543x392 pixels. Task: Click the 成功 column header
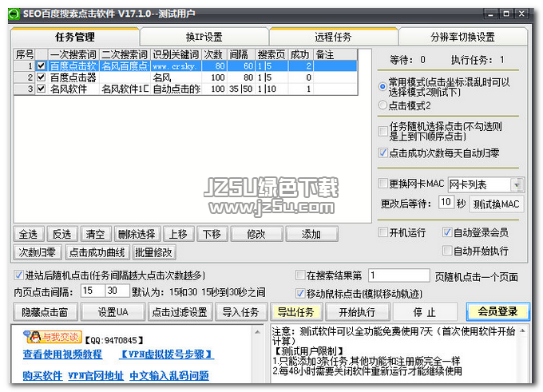pos(300,54)
